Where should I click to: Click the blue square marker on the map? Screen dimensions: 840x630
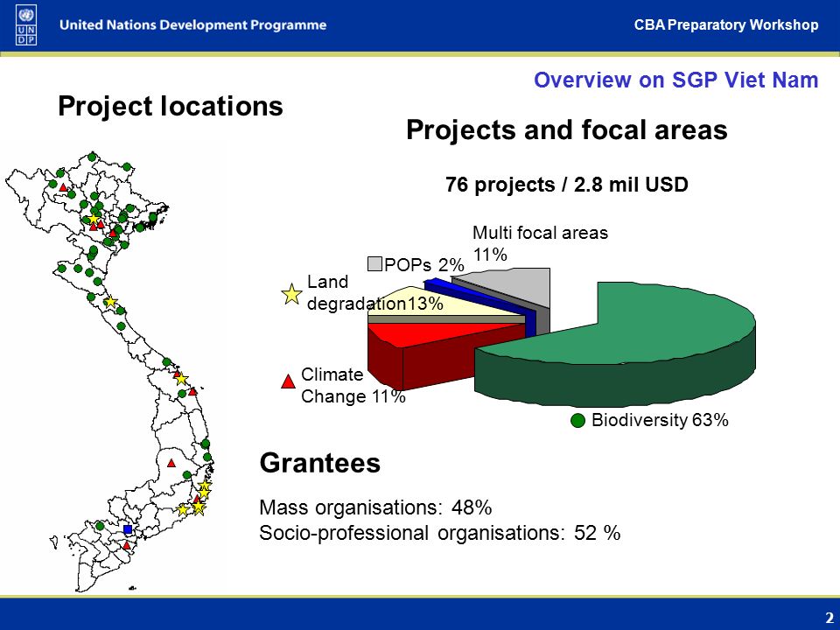[x=128, y=529]
